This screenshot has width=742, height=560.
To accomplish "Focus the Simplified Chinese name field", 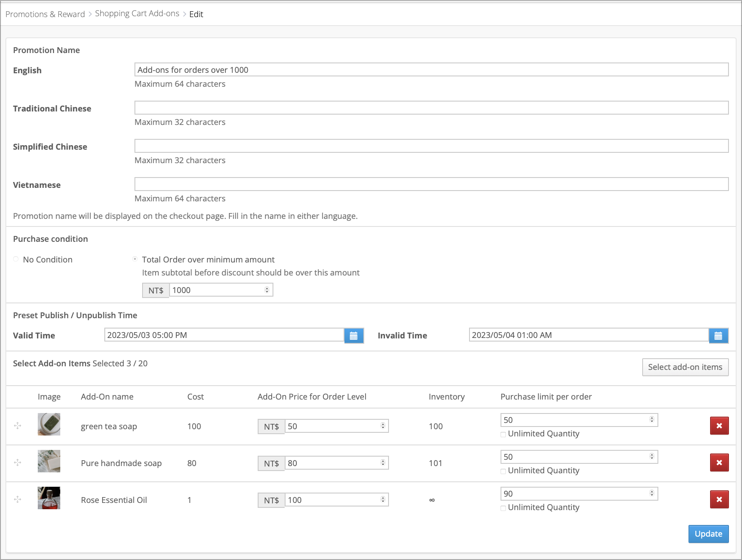I will pos(432,146).
